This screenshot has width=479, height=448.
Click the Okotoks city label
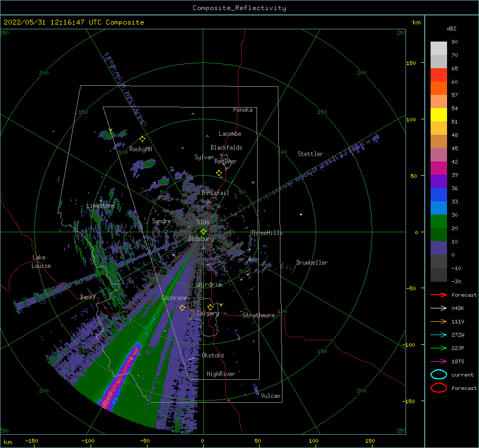(213, 355)
